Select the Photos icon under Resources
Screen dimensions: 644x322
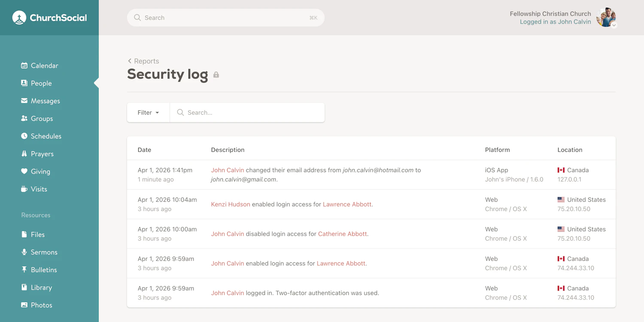24,305
